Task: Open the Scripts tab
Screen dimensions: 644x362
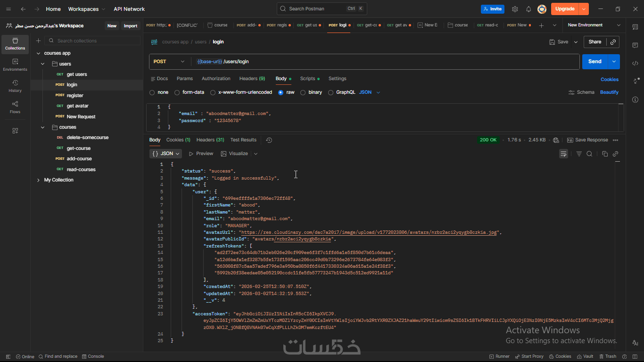Action: (x=310, y=79)
